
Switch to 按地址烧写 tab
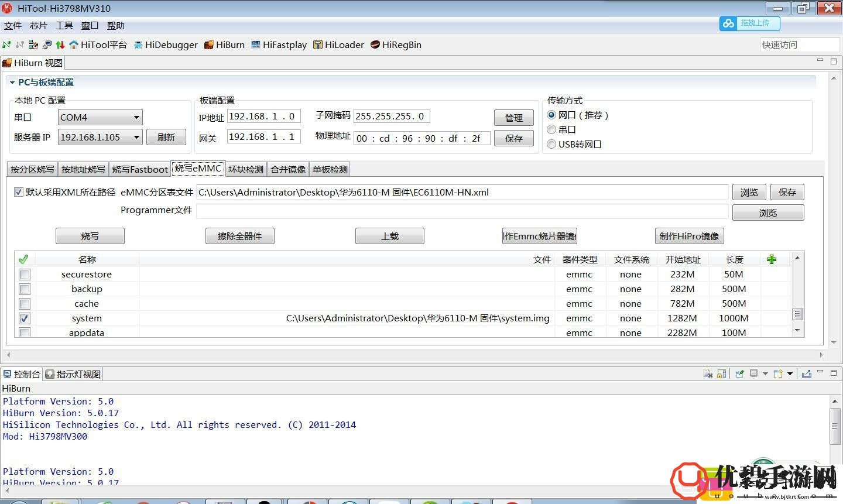(x=83, y=169)
